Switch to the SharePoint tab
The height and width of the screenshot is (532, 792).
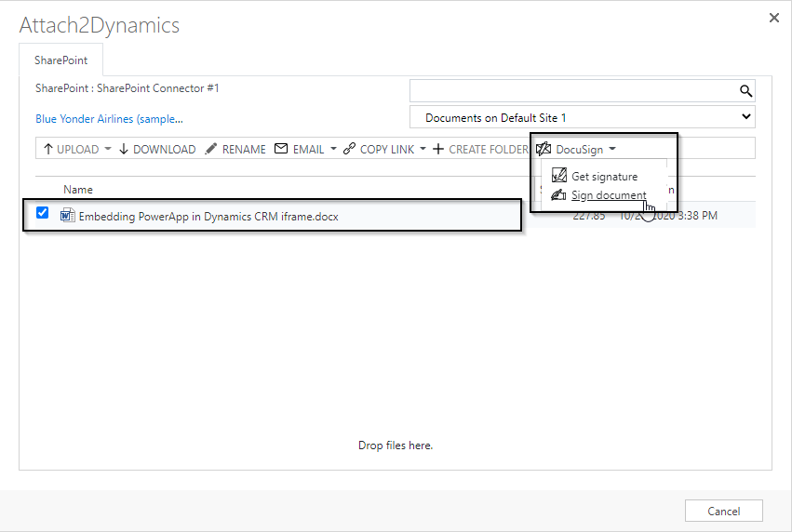(61, 60)
